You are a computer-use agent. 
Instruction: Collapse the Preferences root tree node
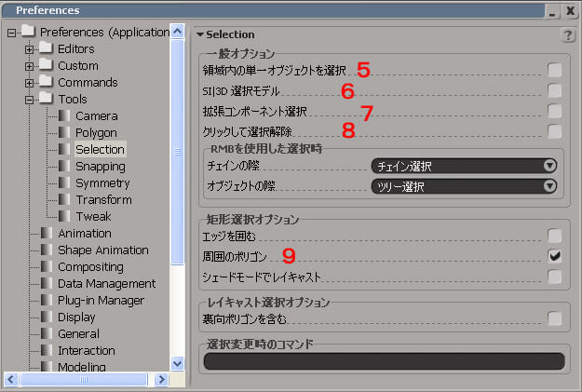point(11,33)
